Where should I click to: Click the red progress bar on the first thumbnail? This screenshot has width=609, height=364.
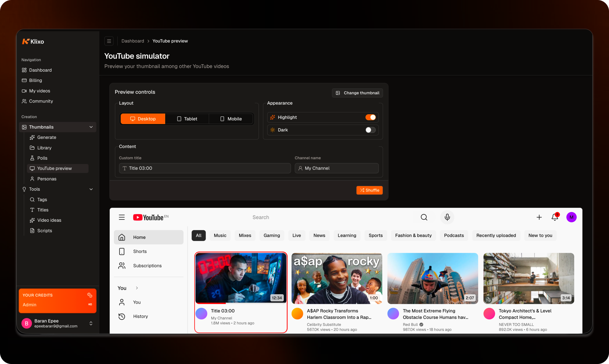(211, 303)
